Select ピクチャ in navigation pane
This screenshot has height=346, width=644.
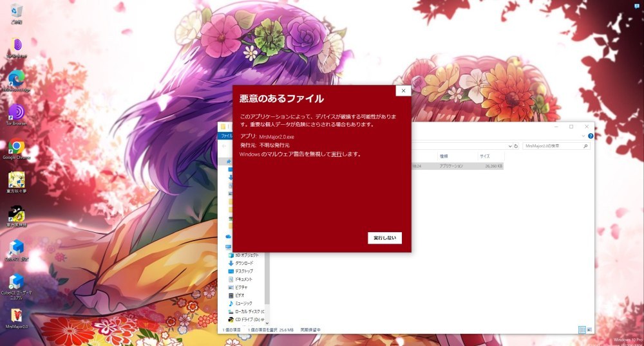(241, 287)
